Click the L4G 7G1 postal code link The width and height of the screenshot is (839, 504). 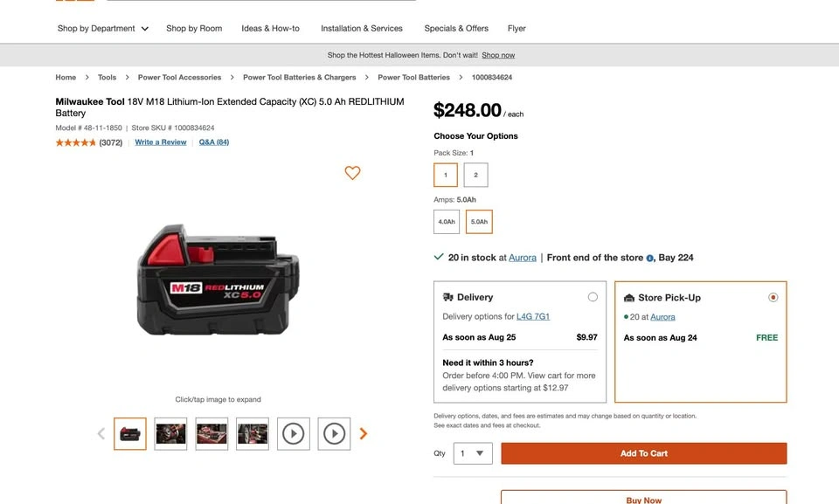tap(533, 316)
